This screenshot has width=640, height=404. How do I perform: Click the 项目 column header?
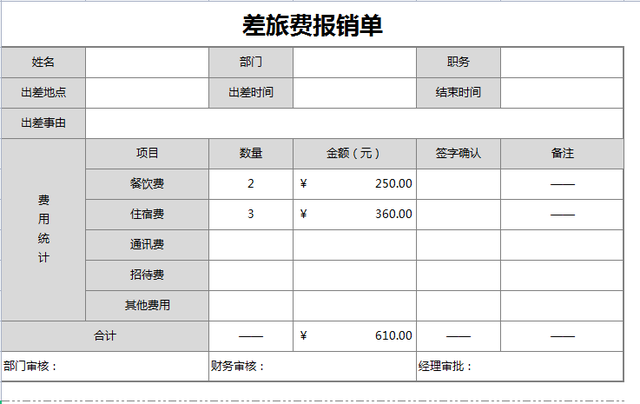pyautogui.click(x=147, y=153)
